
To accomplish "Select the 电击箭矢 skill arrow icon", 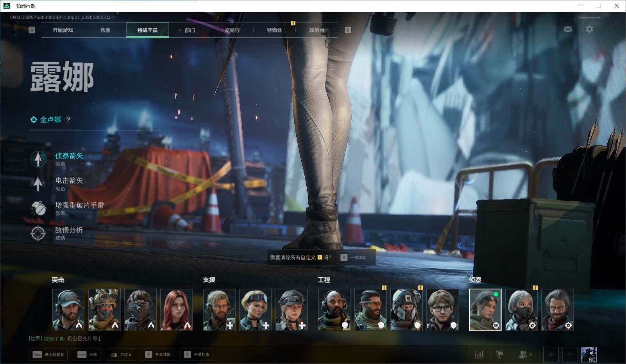I will (38, 184).
